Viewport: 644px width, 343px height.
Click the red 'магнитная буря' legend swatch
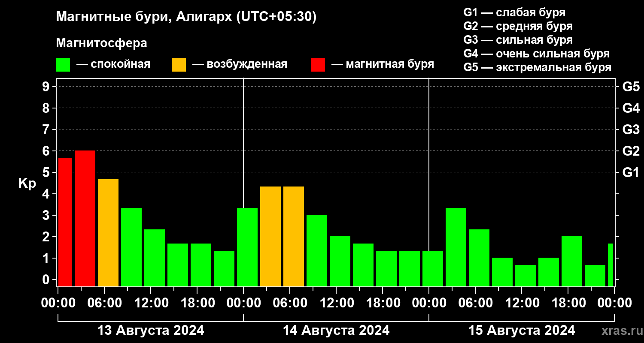click(x=318, y=65)
